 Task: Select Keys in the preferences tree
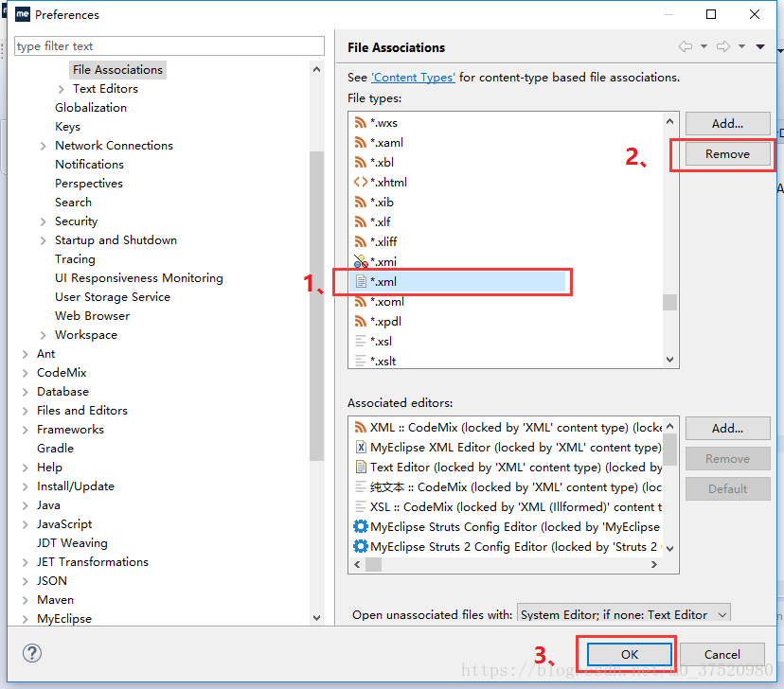(67, 127)
